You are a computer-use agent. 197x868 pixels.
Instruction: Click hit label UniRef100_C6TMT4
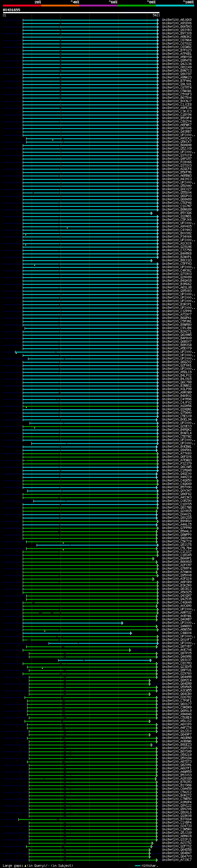pyautogui.click(x=177, y=88)
